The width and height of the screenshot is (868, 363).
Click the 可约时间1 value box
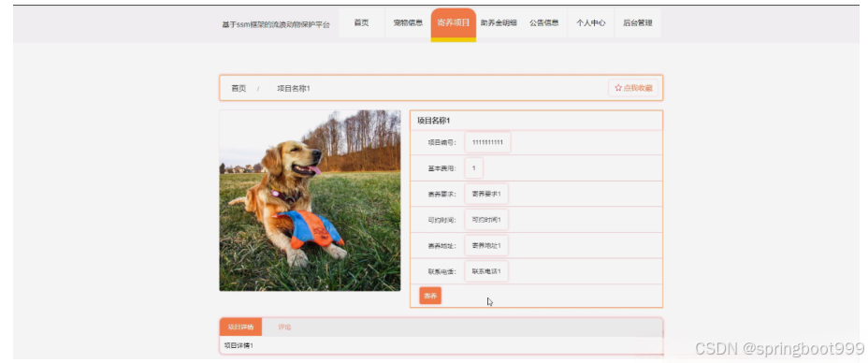point(486,220)
